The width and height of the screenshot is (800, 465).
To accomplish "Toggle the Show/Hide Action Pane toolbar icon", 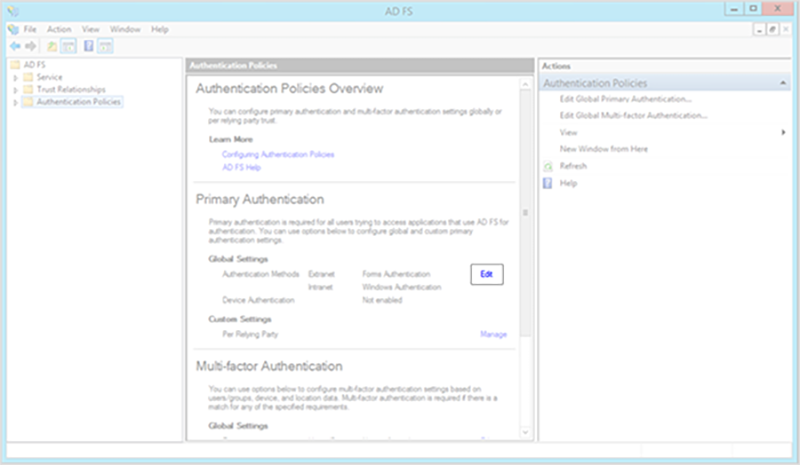I will tap(105, 46).
